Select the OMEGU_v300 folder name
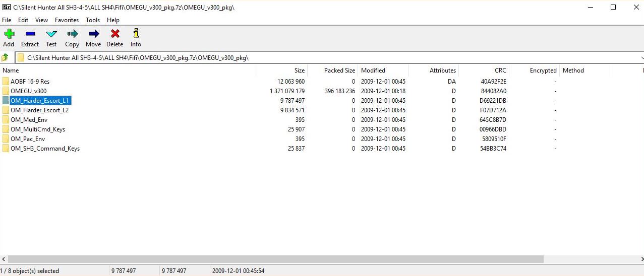Image resolution: width=644 pixels, height=276 pixels. [x=28, y=91]
